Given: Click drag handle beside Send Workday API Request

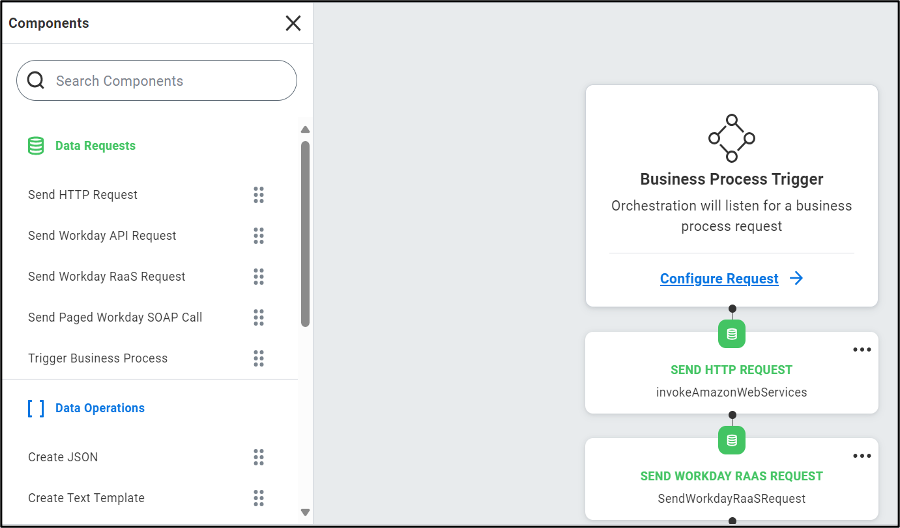Looking at the screenshot, I should [258, 236].
